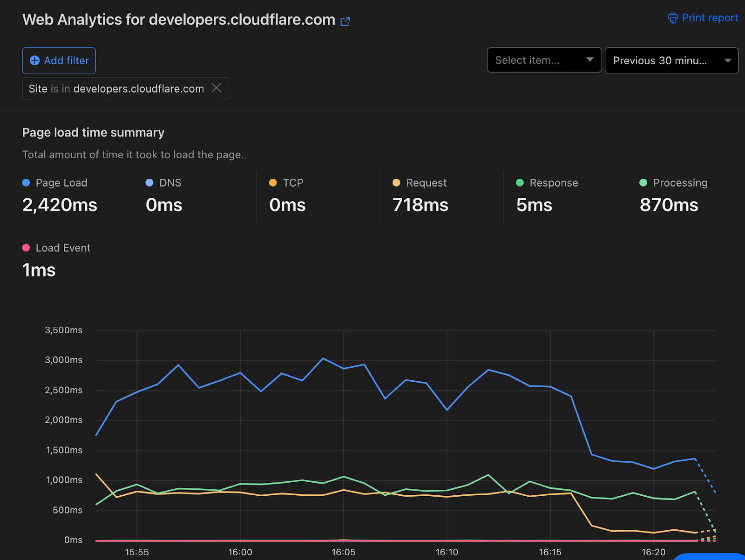Toggle the Response series green dot

coord(520,183)
